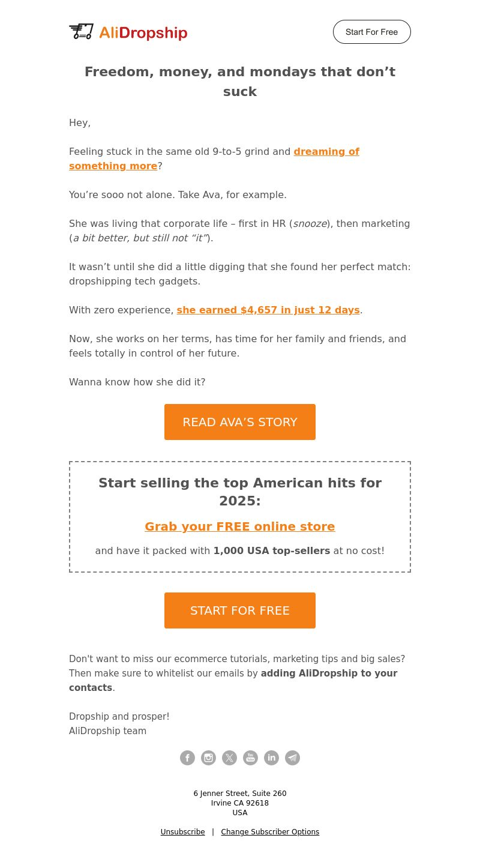Viewport: 480px width, 868px height.
Task: Click the outlined Start For Free header button
Action: coord(372,32)
